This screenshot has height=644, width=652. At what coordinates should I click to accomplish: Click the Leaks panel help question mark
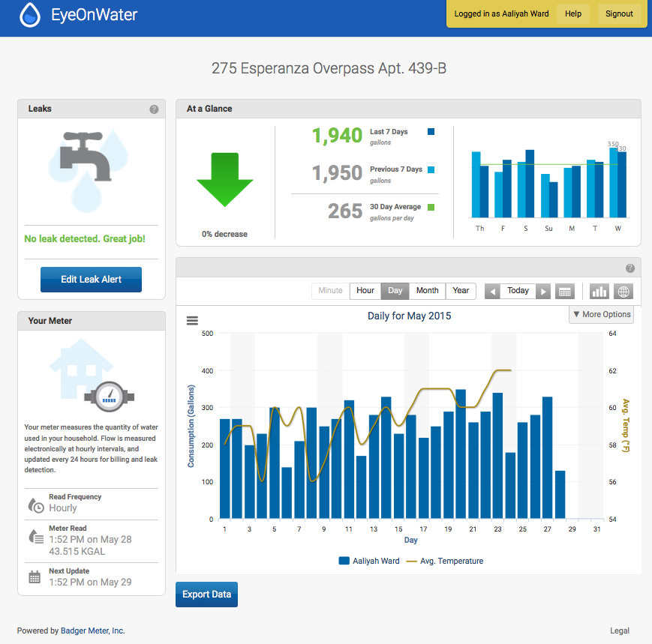[x=154, y=109]
